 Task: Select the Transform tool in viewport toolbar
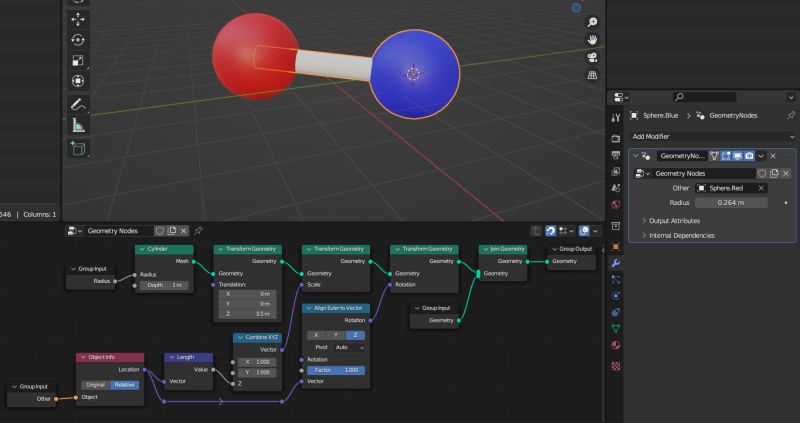pyautogui.click(x=78, y=81)
